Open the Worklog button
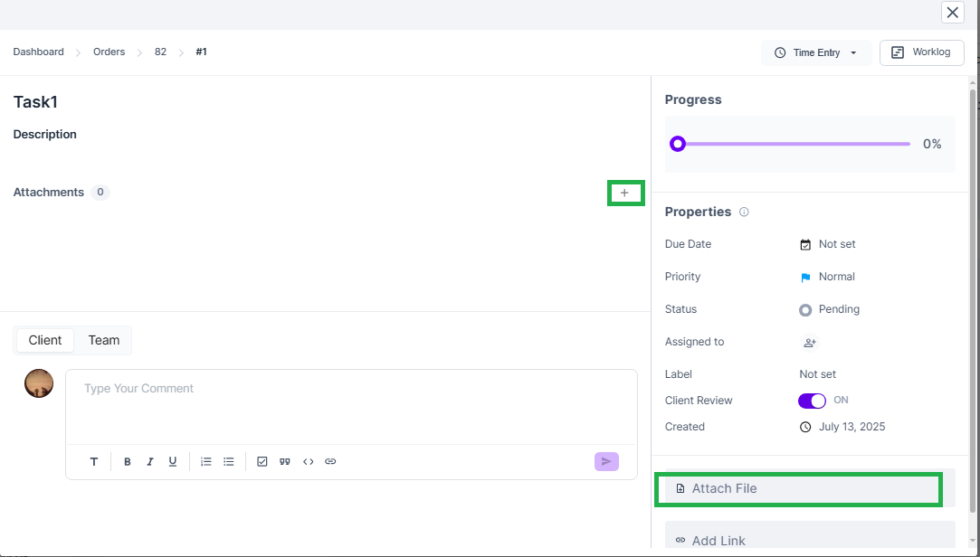Viewport: 980px width, 557px height. click(921, 52)
